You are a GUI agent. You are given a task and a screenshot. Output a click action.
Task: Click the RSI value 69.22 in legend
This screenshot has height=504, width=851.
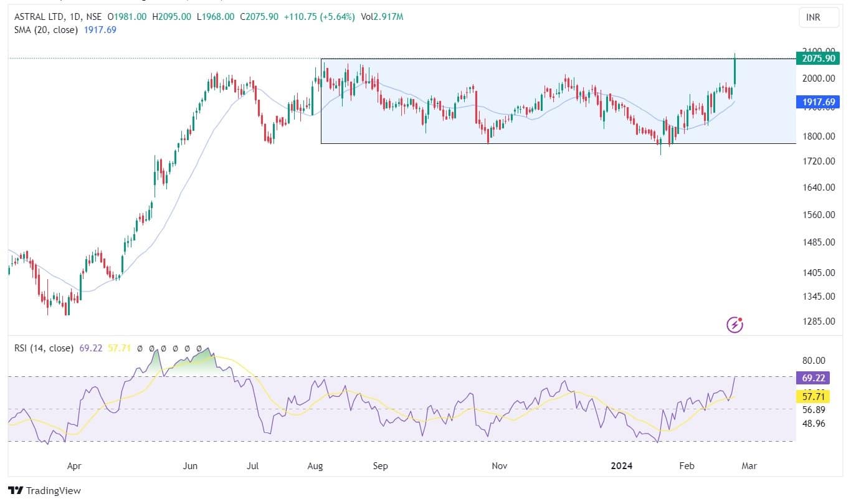(90, 348)
